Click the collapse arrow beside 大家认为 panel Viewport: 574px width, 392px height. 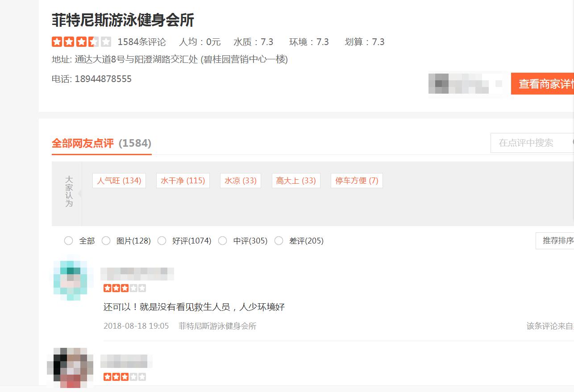(80, 194)
